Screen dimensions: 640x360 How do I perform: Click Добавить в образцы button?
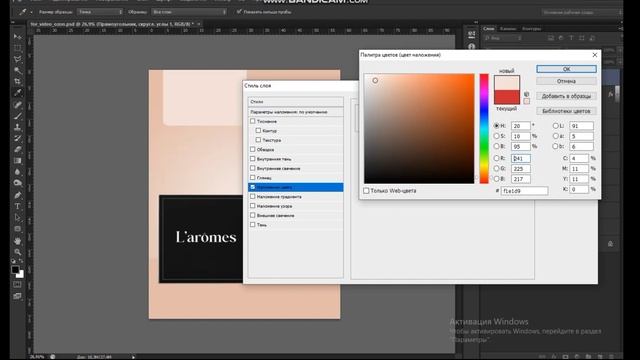(566, 96)
